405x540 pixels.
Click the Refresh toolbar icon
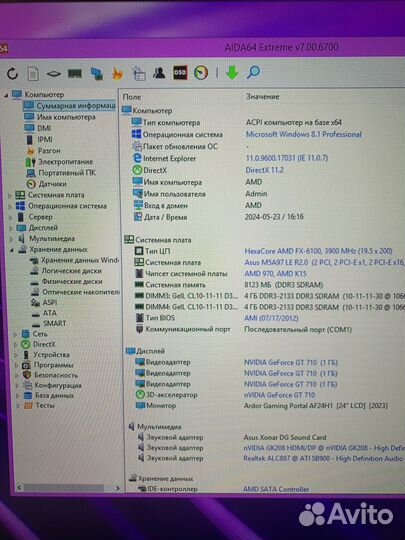[12, 73]
